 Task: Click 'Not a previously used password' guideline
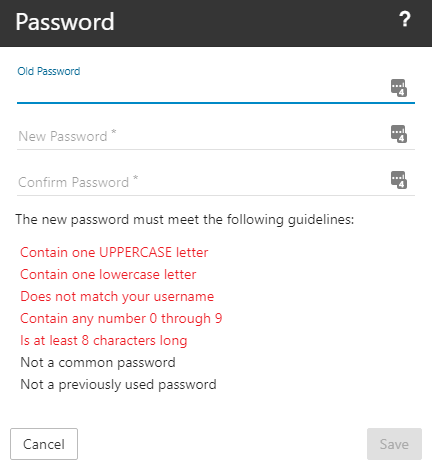118,384
